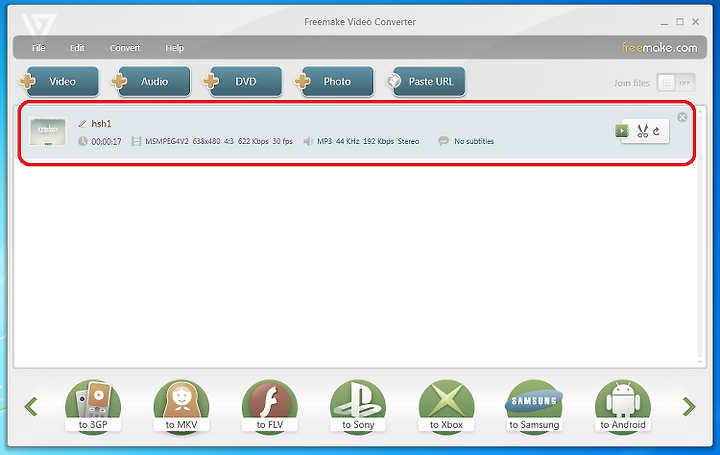Click the 00:00:17 duration text
Screen dimensions: 720x455
107,142
